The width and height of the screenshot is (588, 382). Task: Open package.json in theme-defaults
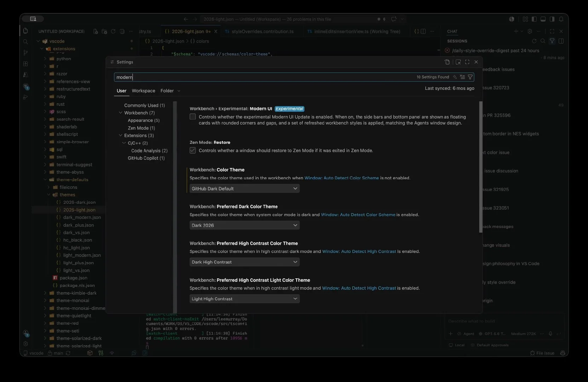[x=73, y=278]
